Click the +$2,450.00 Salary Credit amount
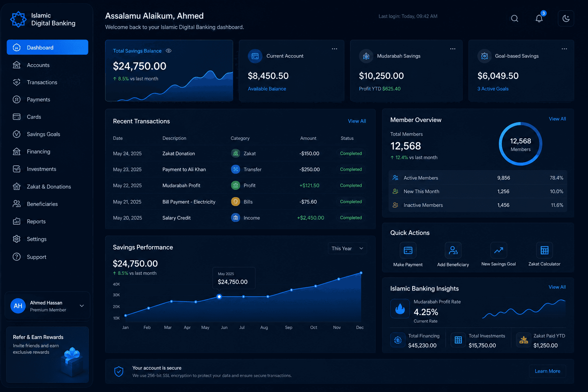The image size is (588, 392). click(310, 218)
